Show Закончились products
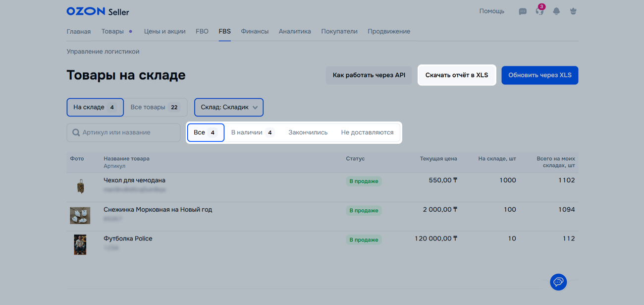 pos(308,132)
